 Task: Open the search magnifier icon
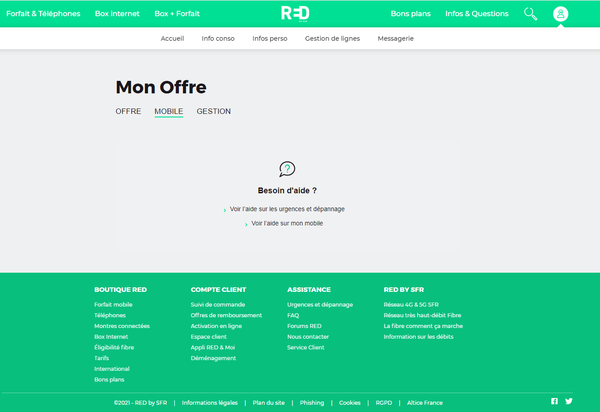530,14
